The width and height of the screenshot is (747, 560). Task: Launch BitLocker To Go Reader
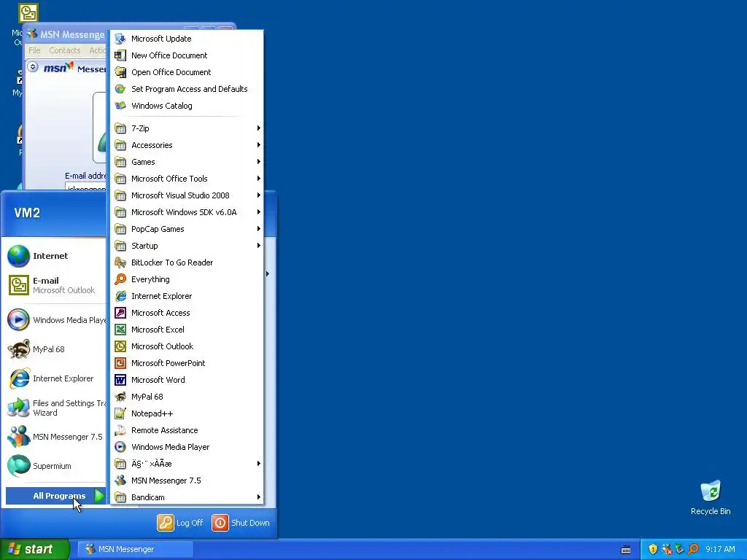point(187,262)
